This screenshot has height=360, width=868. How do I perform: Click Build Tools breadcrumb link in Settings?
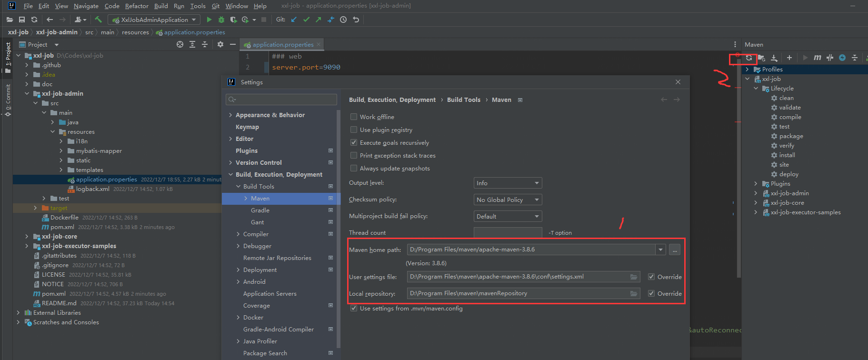pos(464,100)
